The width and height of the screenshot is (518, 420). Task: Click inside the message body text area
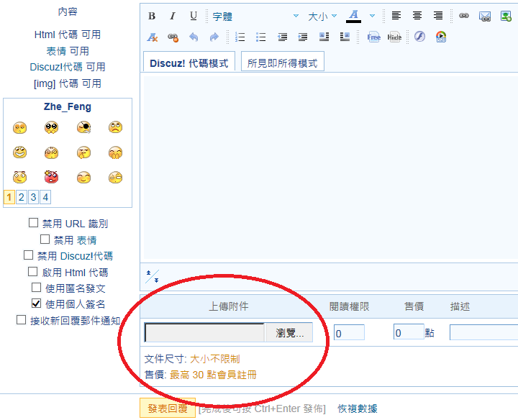click(330, 168)
